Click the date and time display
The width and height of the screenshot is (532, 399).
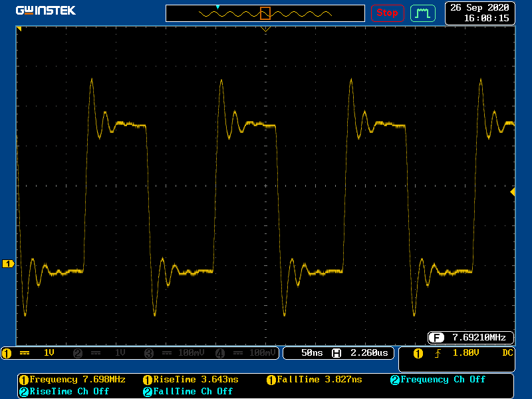[479, 13]
